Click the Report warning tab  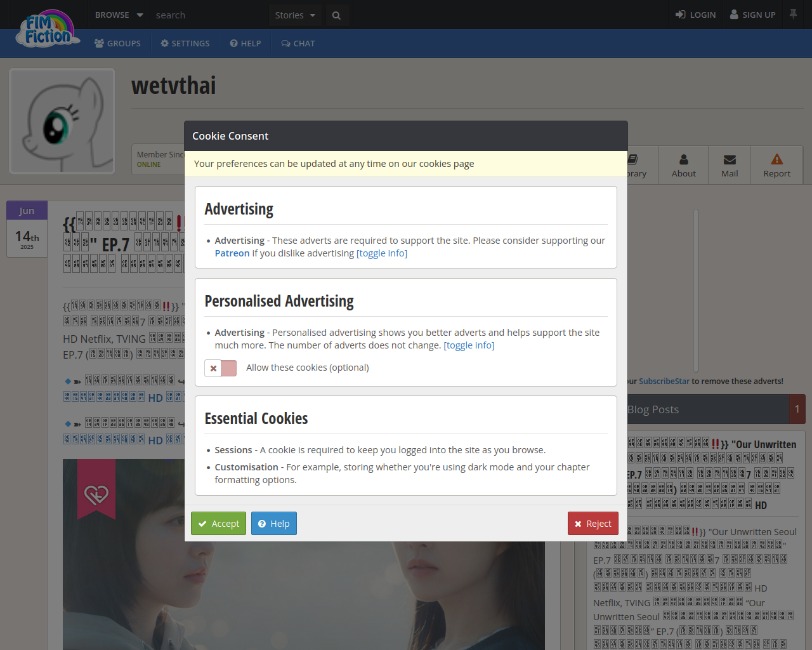[776, 165]
